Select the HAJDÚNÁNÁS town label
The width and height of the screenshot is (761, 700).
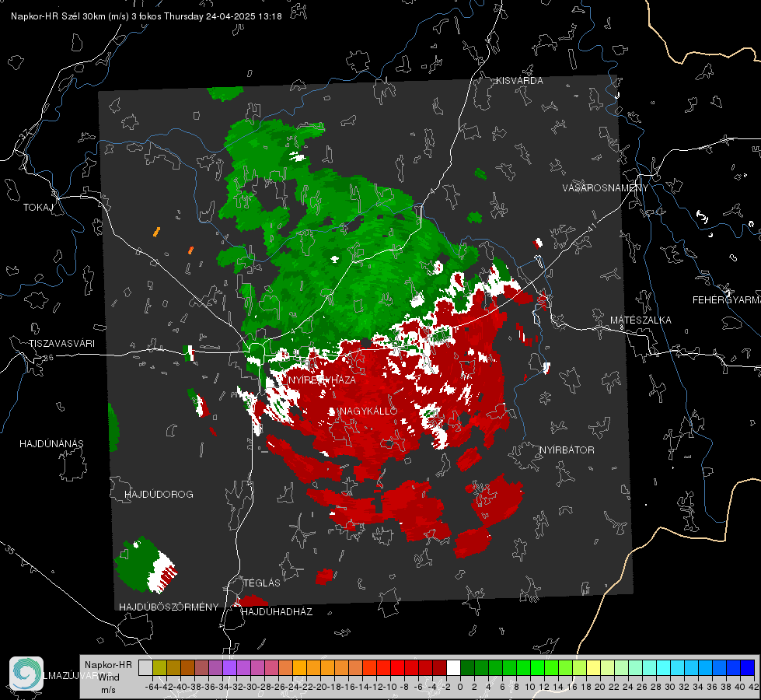click(51, 443)
